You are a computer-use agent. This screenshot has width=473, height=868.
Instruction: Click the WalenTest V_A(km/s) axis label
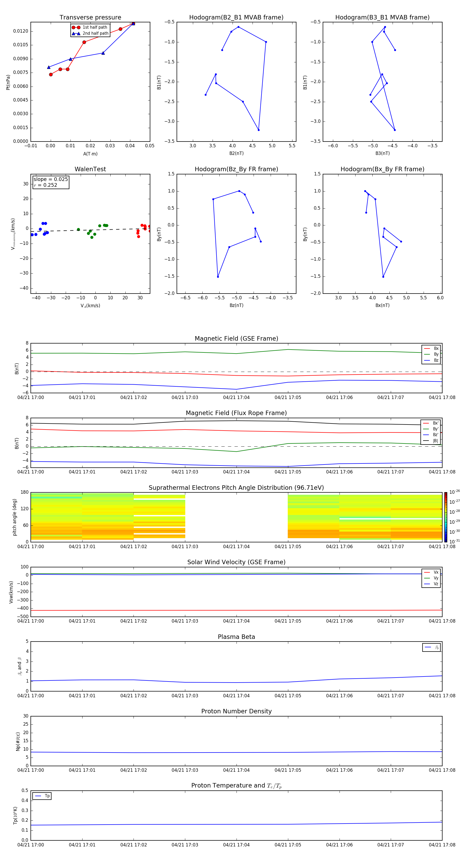point(90,306)
